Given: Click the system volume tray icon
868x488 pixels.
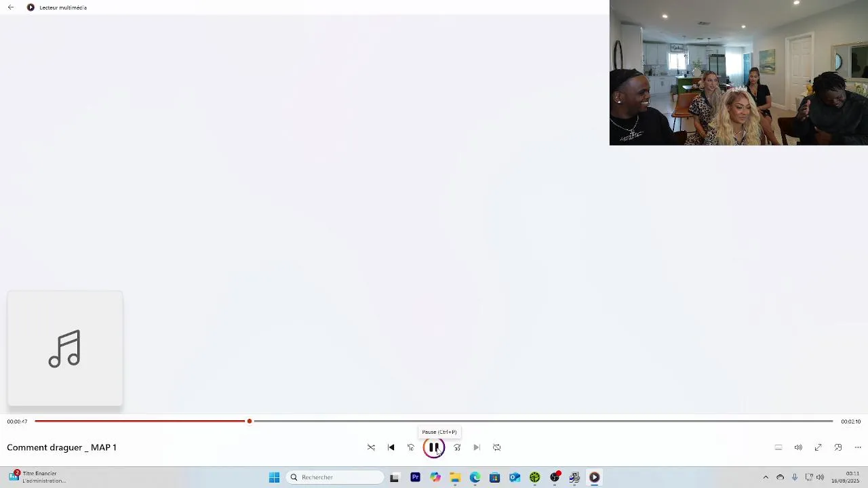Looking at the screenshot, I should click(x=820, y=477).
